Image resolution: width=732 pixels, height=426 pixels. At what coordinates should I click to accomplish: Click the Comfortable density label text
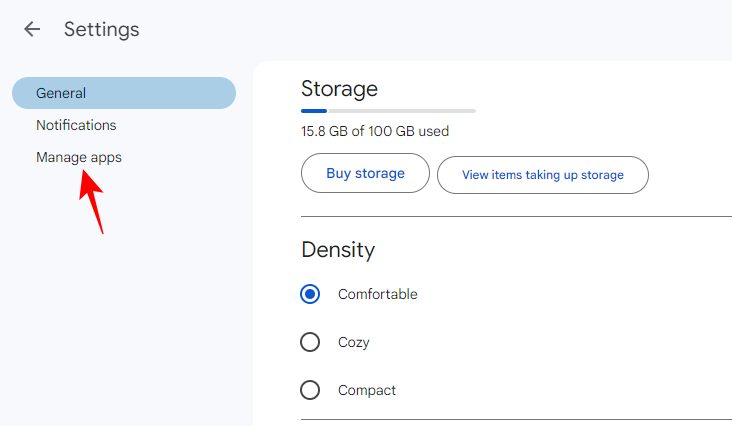[377, 294]
